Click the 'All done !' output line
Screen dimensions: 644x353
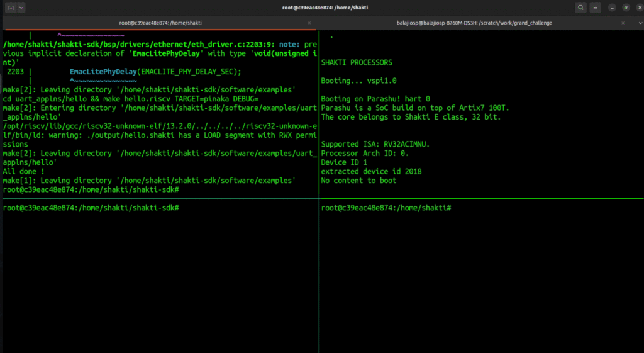(23, 171)
